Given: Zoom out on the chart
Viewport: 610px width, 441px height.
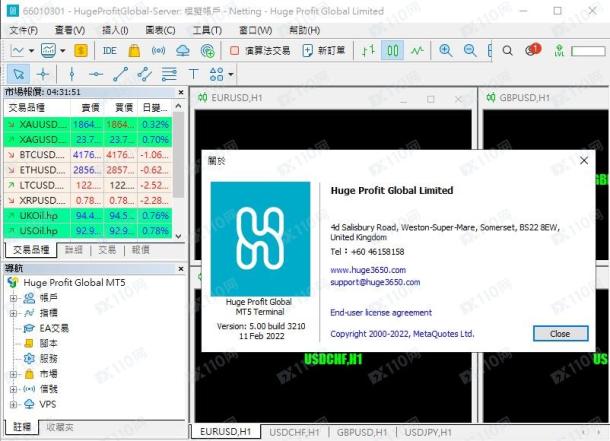Looking at the screenshot, I should [470, 51].
